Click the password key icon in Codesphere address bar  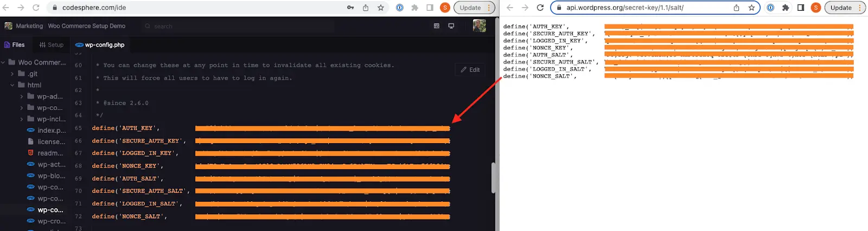coord(350,8)
